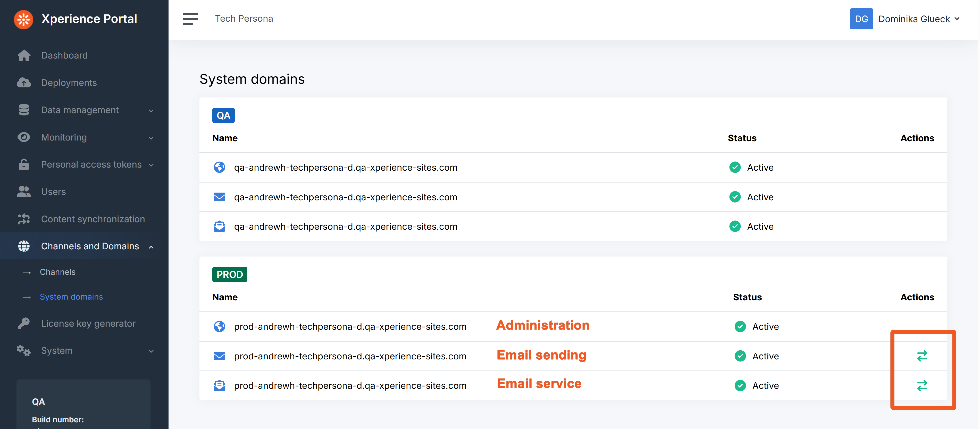Expand the Monitoring section chevron
The width and height of the screenshot is (980, 429).
pos(151,138)
